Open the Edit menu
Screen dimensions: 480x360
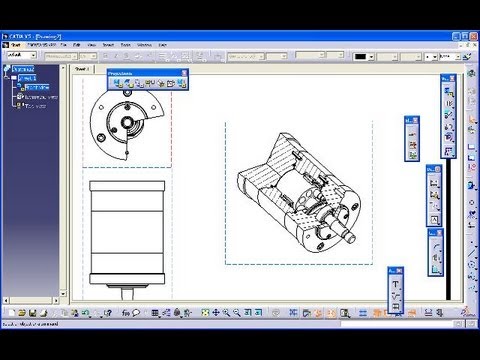pyautogui.click(x=77, y=45)
